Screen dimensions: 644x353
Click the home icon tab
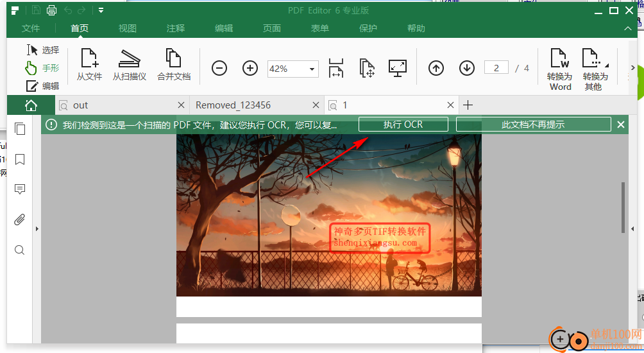(x=31, y=106)
